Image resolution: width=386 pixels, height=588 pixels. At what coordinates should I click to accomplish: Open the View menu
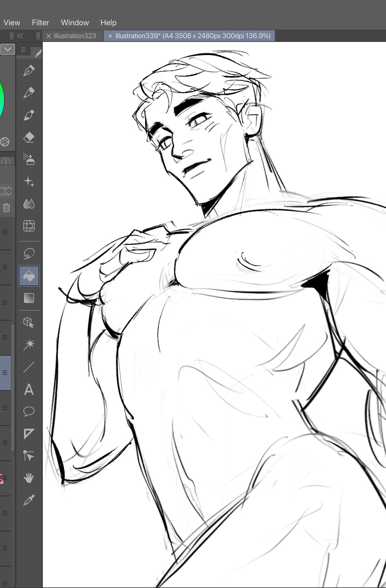(x=12, y=22)
